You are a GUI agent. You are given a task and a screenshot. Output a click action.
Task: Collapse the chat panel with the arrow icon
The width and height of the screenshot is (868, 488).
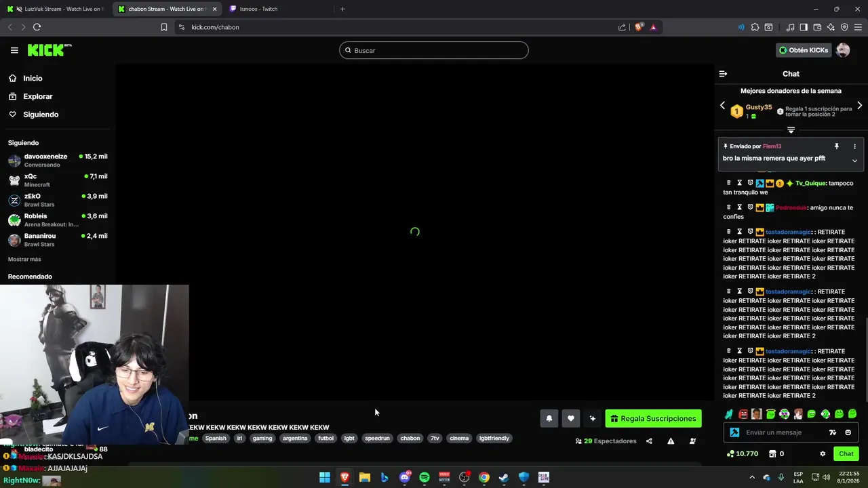(x=723, y=74)
